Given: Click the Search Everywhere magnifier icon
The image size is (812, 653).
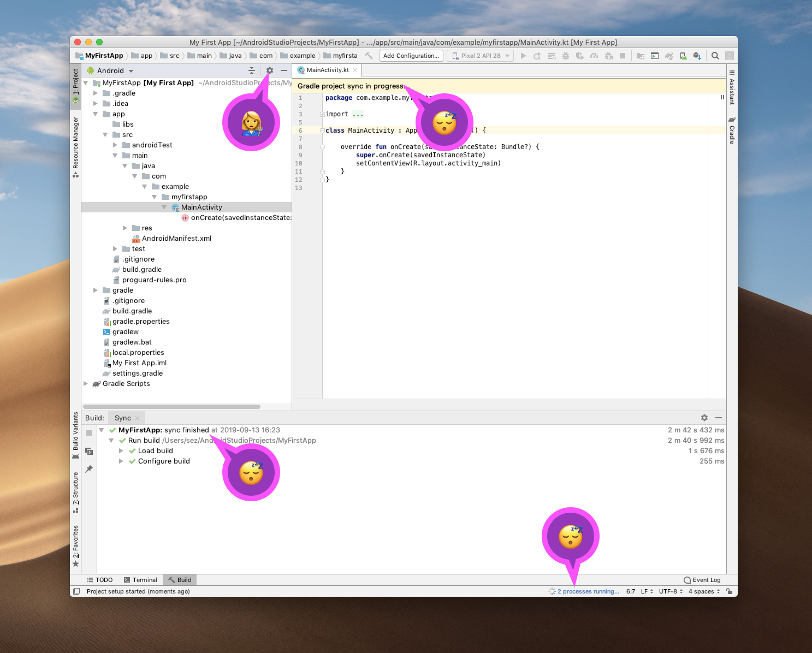Looking at the screenshot, I should (715, 56).
